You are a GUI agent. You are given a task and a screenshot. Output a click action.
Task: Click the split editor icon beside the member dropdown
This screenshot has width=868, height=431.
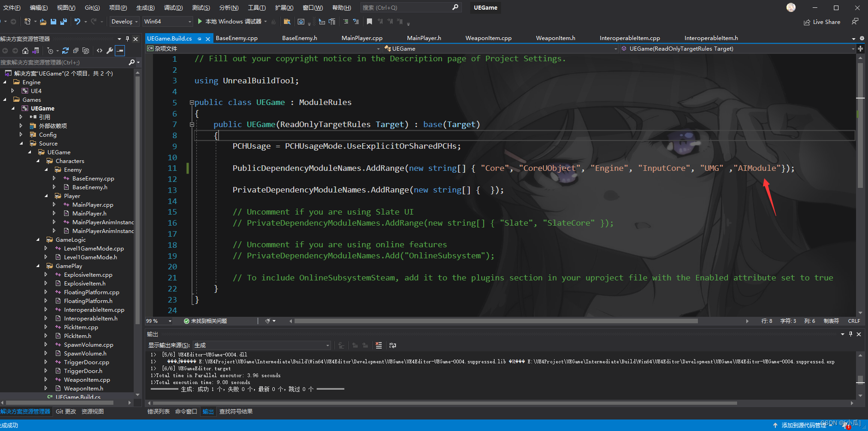pos(861,48)
